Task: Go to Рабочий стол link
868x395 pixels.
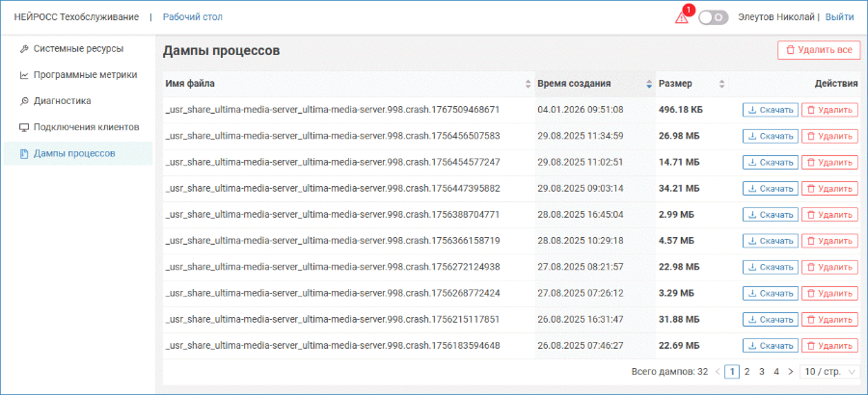Action: pyautogui.click(x=193, y=17)
